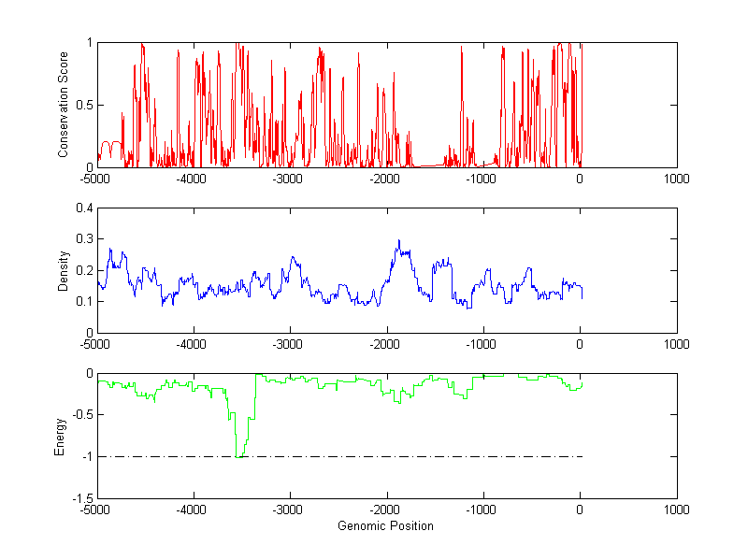The width and height of the screenshot is (748, 560).
Task: Click the -4000 tick under Conservation Score plot
Action: coord(194,179)
